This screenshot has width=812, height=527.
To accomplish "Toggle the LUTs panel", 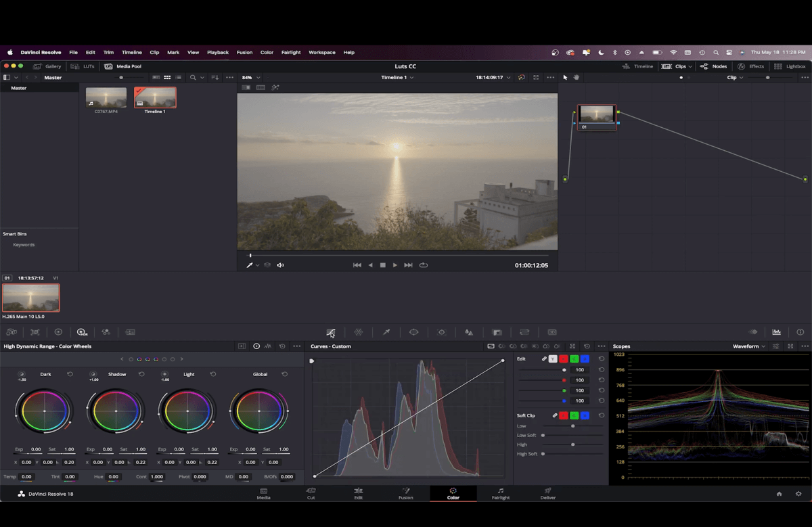I will [82, 66].
